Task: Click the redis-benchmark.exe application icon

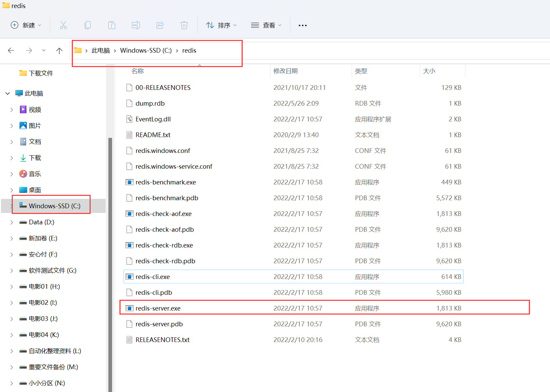Action: 129,182
